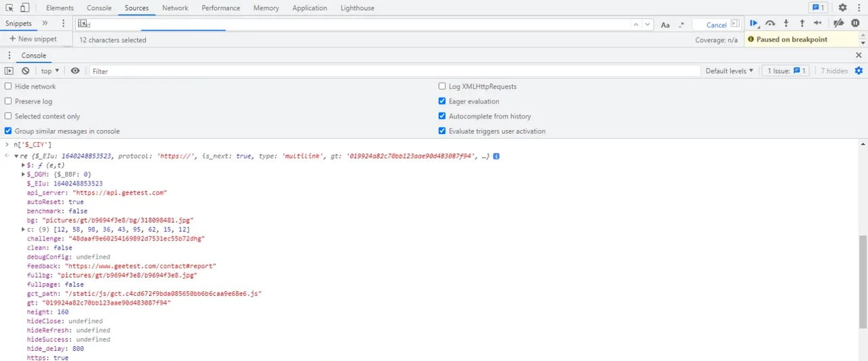868x361 pixels.
Task: Expand the $_DGM object property
Action: point(23,174)
